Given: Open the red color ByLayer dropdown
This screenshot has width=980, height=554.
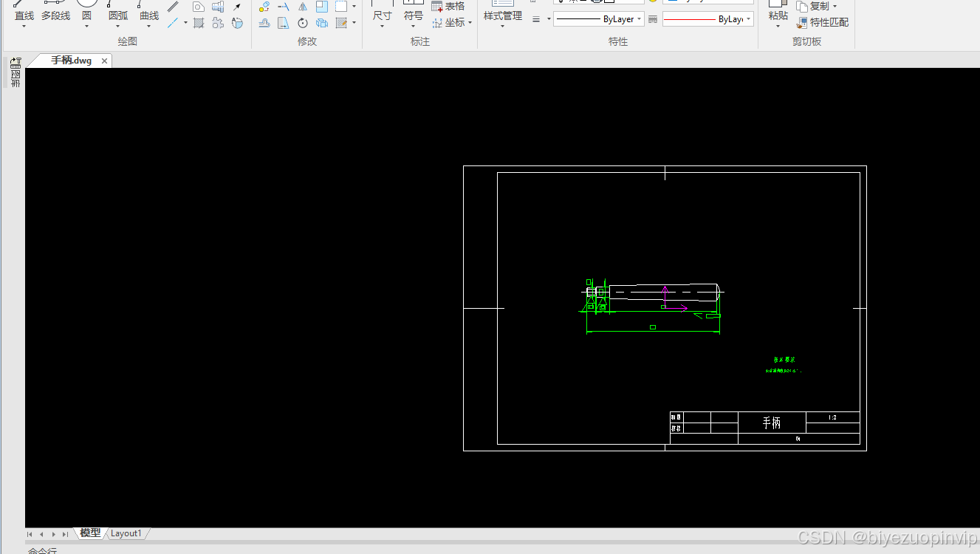Looking at the screenshot, I should coord(707,19).
